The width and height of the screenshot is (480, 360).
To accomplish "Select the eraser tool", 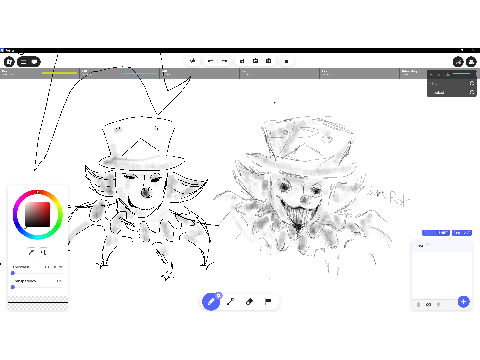I will tap(249, 302).
